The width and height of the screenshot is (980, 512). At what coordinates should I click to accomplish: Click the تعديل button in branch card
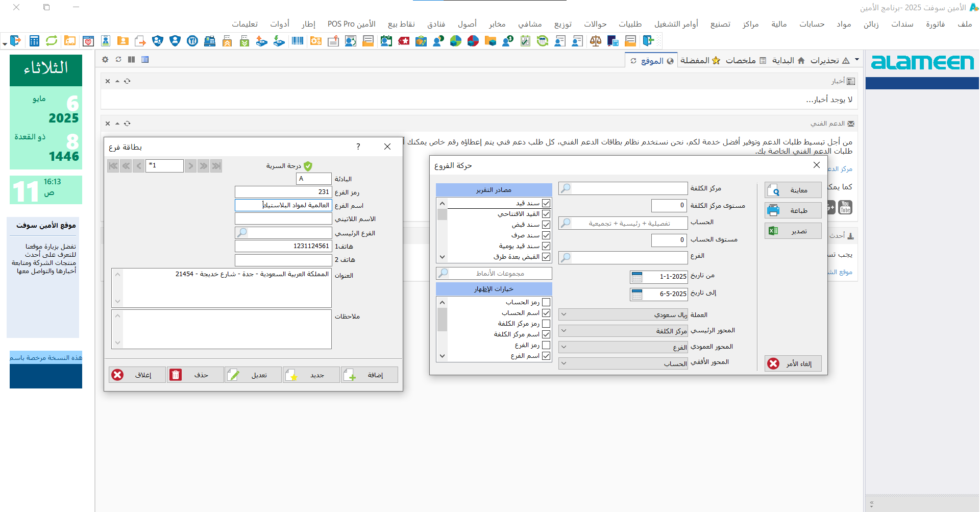[253, 375]
